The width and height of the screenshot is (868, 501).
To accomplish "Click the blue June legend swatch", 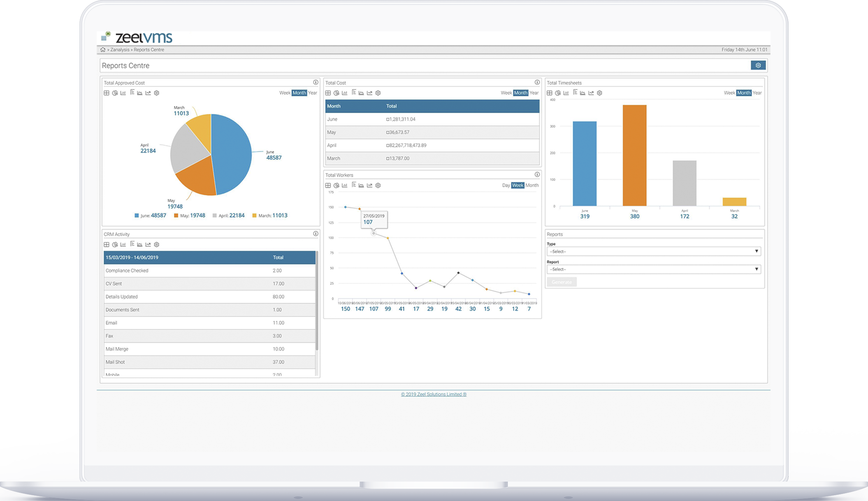I will (x=137, y=216).
